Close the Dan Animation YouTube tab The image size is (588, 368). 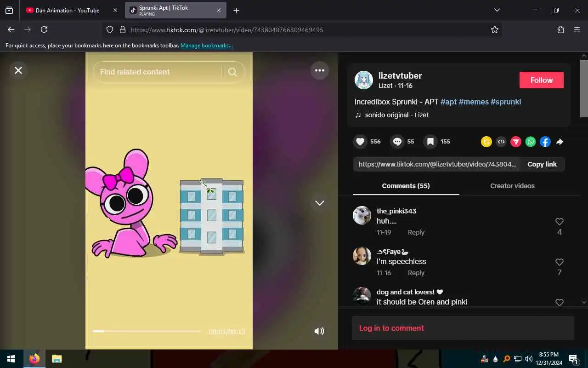click(115, 10)
